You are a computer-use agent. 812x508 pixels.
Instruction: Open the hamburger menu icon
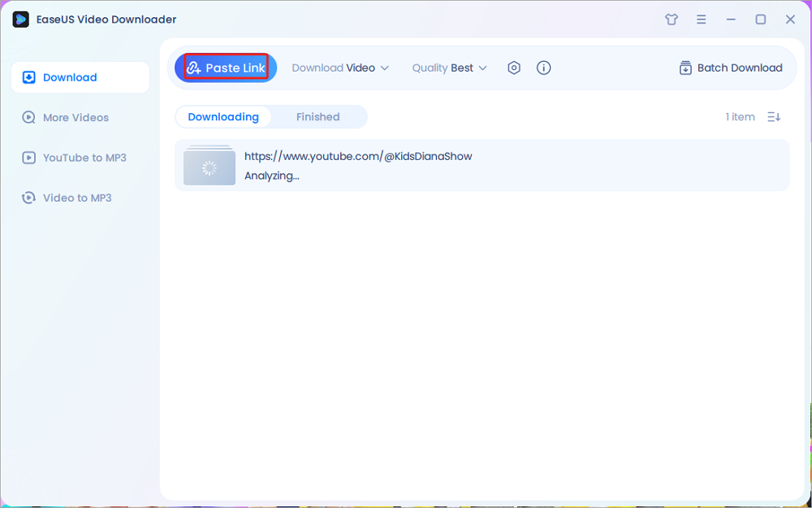(x=702, y=20)
